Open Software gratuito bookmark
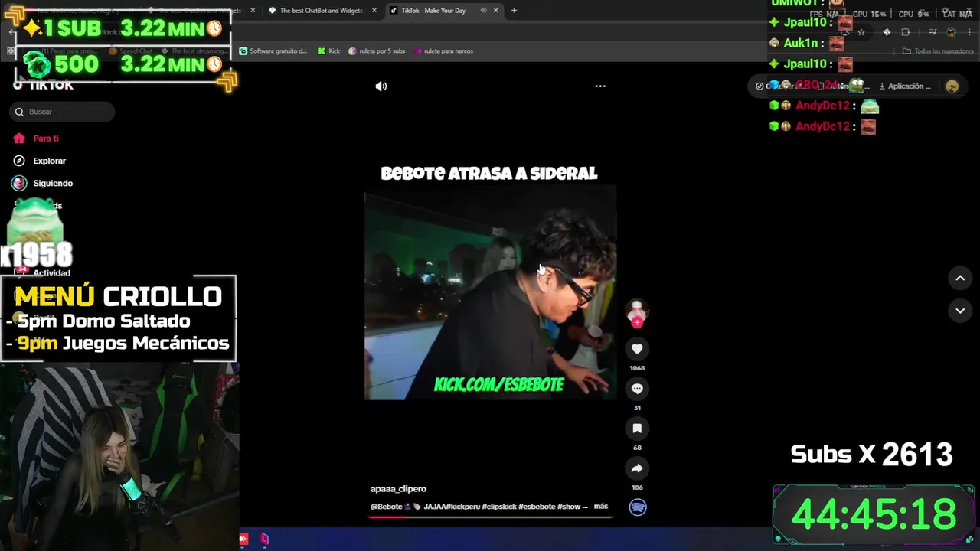The height and width of the screenshot is (551, 980). 273,51
